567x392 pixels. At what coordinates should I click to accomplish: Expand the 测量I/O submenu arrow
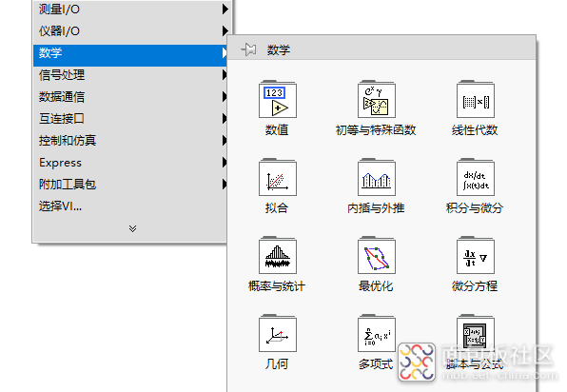225,10
